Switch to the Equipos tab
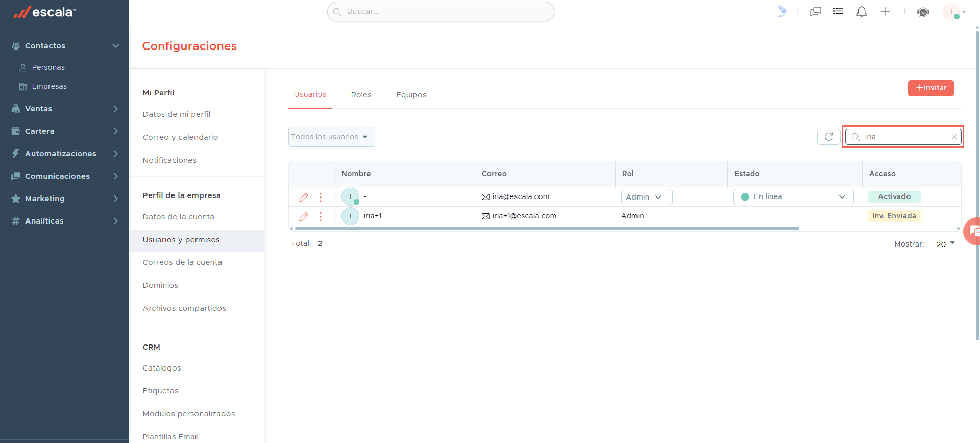 tap(411, 95)
